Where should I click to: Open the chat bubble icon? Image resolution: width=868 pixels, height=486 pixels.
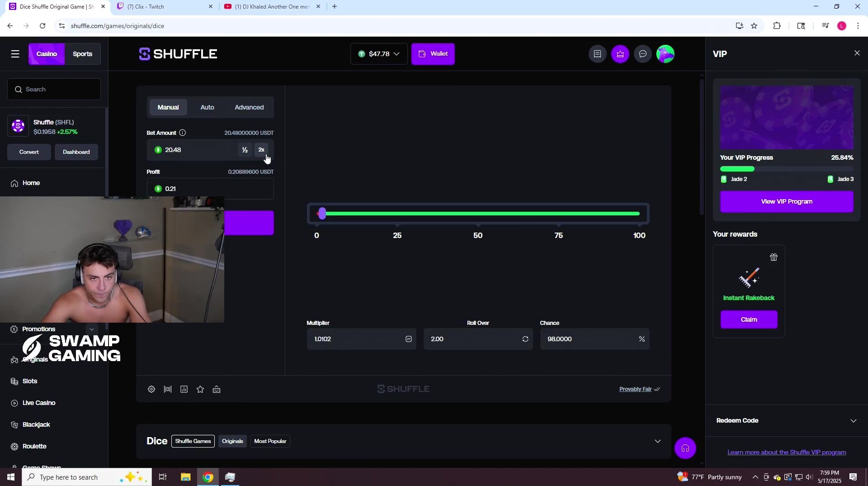(x=642, y=54)
